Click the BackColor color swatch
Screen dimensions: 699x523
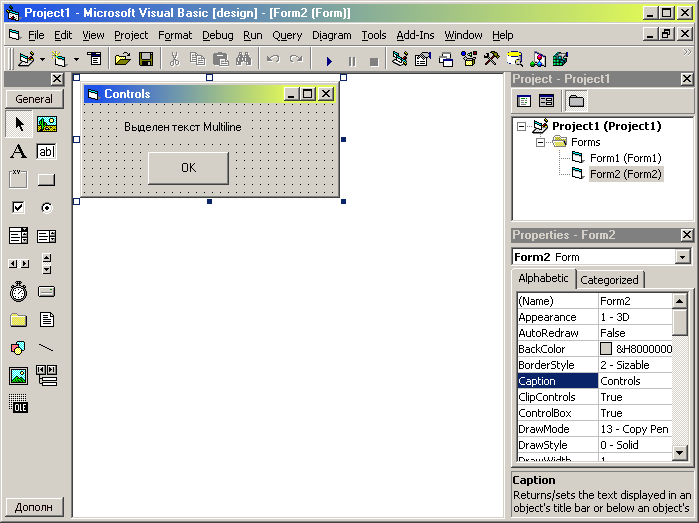click(x=606, y=349)
